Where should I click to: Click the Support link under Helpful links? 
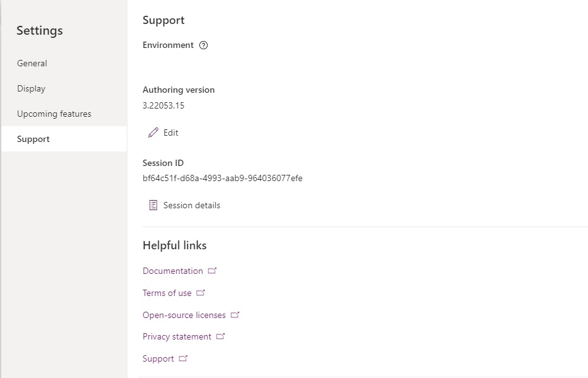click(158, 359)
